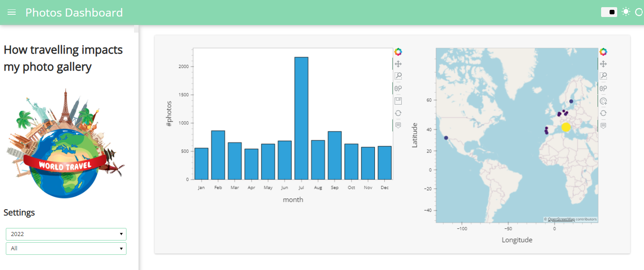Select the Tap tool on the map

point(603,101)
